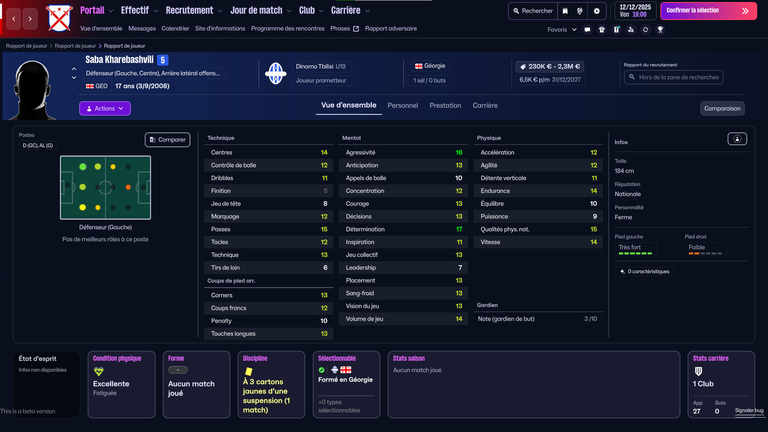Click the club crest logo
768x432 pixels.
(59, 19)
